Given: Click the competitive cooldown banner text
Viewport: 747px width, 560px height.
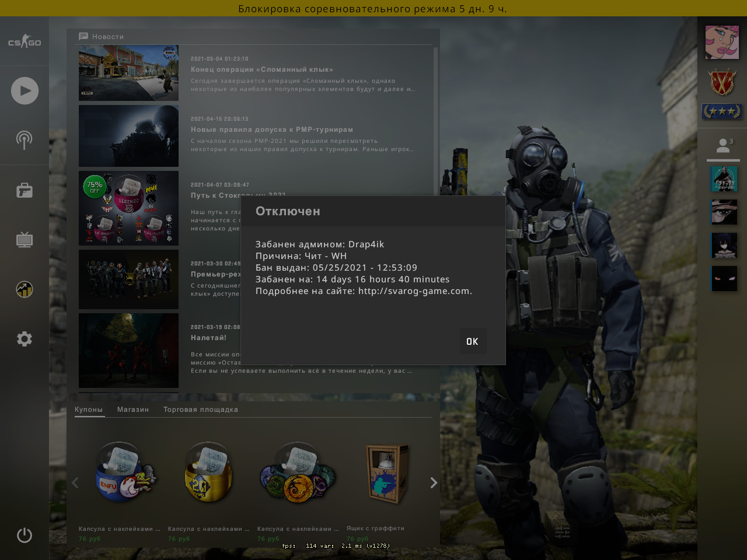Looking at the screenshot, I should click(x=373, y=9).
